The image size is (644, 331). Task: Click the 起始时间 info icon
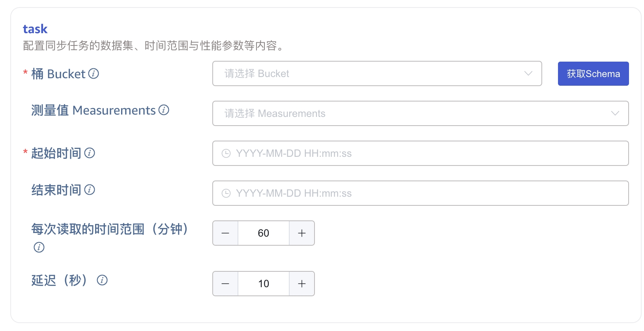pos(90,153)
